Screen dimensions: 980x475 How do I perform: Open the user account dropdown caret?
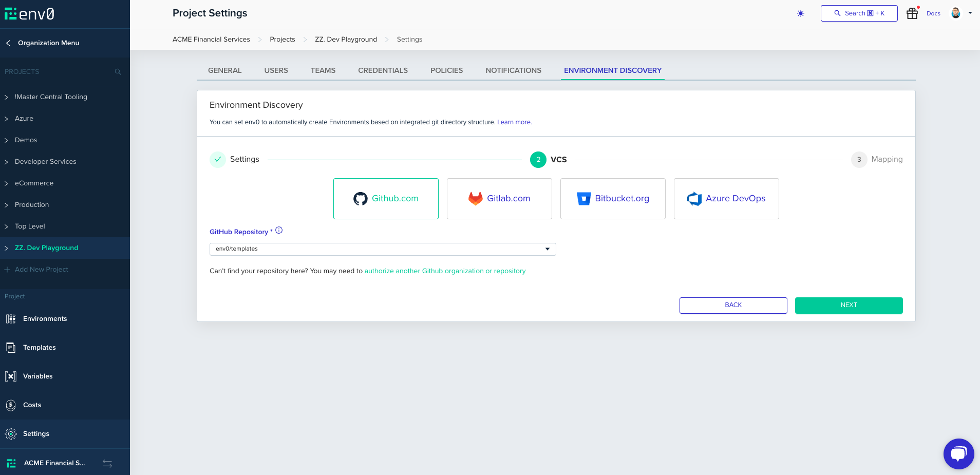point(970,13)
